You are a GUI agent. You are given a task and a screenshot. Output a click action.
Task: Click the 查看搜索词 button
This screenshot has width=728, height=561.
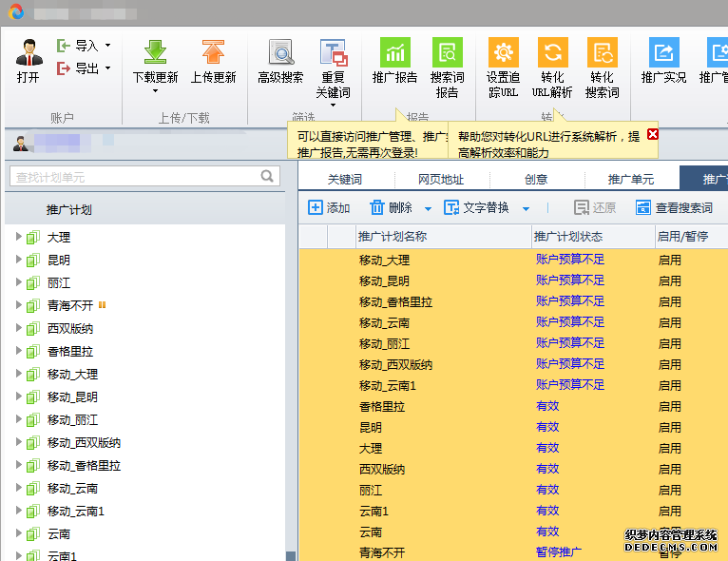pyautogui.click(x=674, y=207)
